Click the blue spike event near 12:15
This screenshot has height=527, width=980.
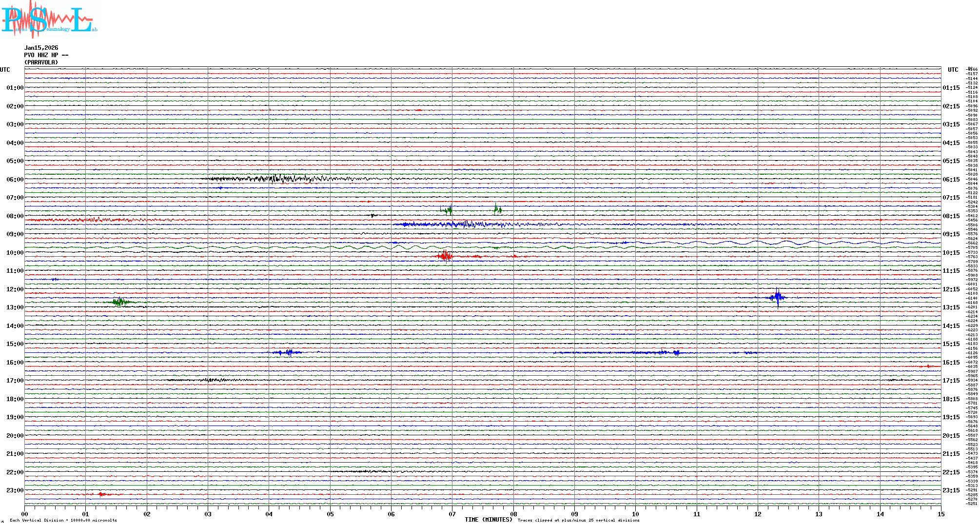pyautogui.click(x=777, y=297)
